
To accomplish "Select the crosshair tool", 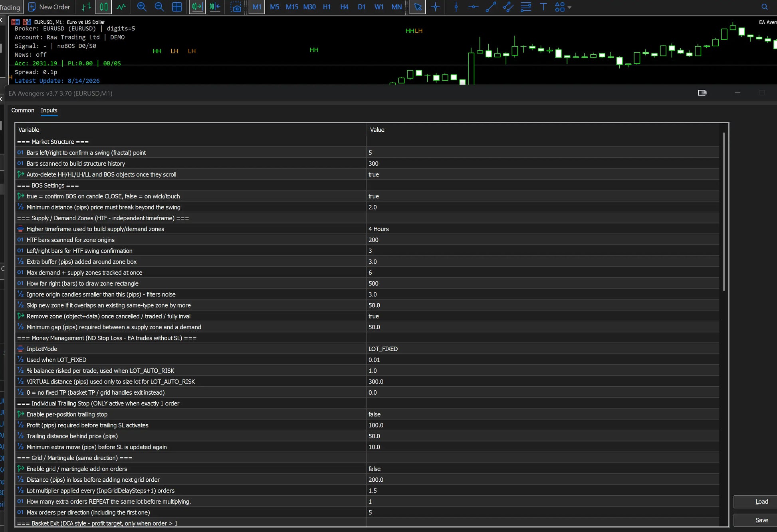I will [x=435, y=7].
